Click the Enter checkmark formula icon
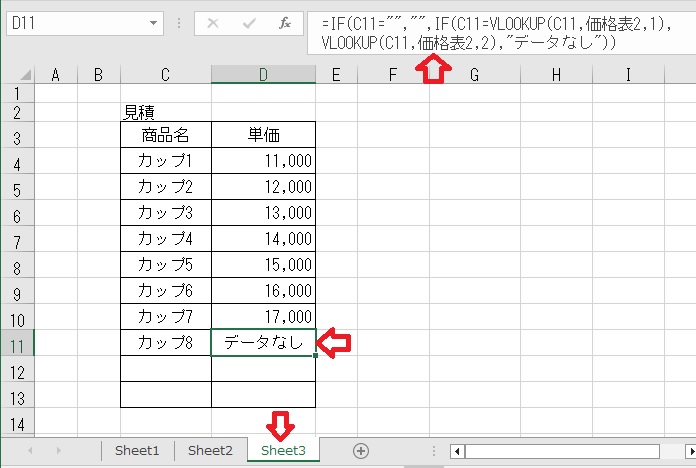Viewport: 696px width, 468px height. point(247,22)
